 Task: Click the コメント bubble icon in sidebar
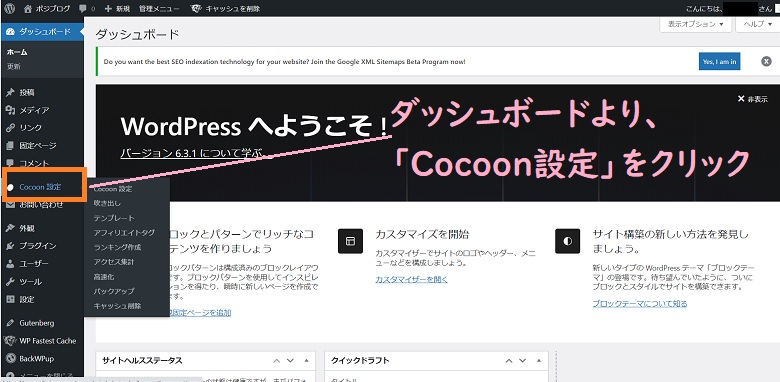pyautogui.click(x=10, y=163)
